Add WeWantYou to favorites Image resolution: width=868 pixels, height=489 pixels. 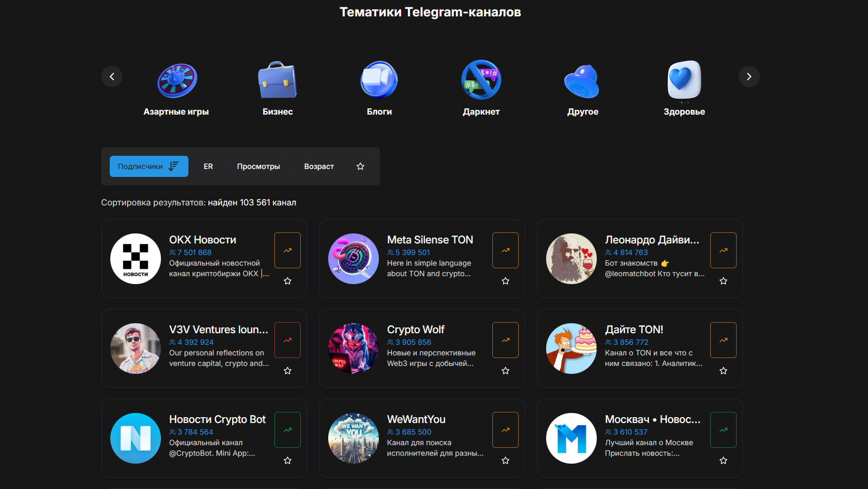point(505,460)
